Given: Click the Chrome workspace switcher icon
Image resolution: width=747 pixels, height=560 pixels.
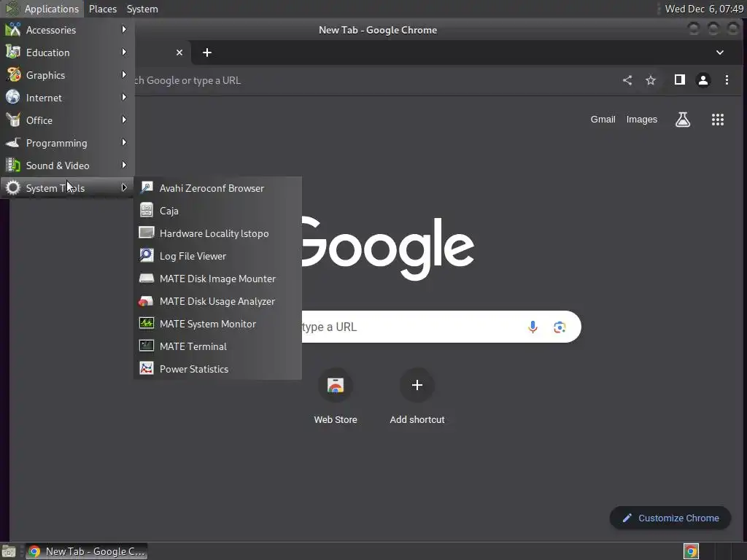Looking at the screenshot, I should point(691,551).
